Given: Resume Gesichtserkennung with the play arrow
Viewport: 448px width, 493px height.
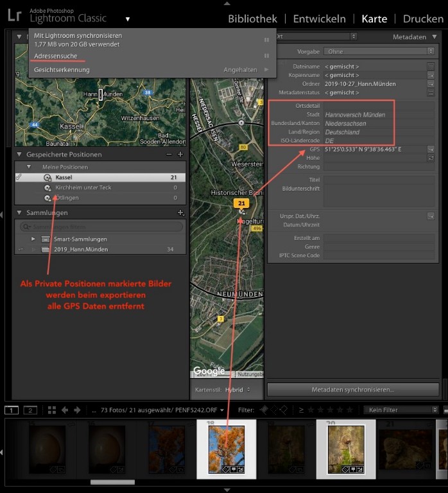Looking at the screenshot, I should point(266,69).
